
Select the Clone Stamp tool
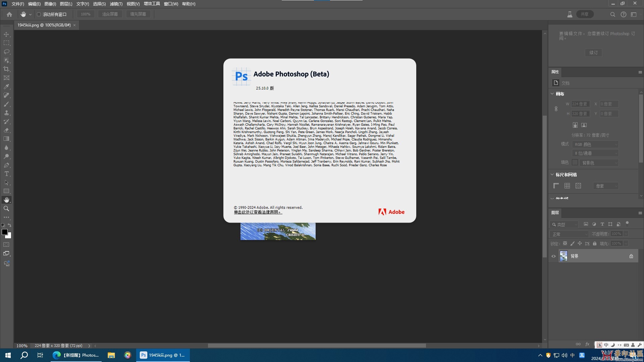pos(6,113)
